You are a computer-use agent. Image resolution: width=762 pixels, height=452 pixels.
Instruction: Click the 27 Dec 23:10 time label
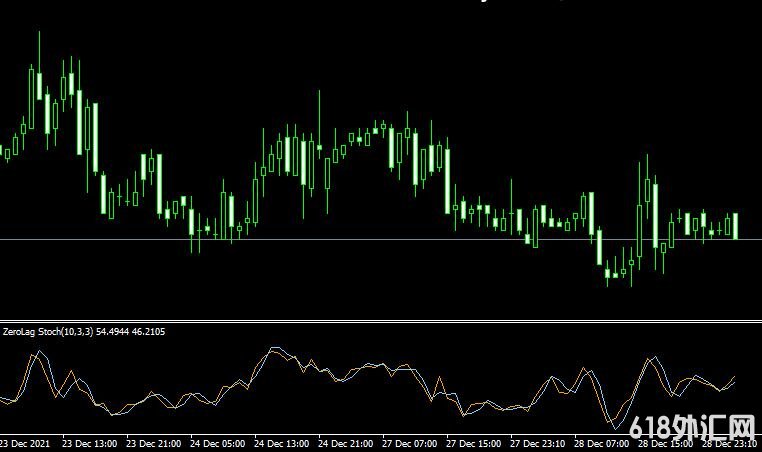coord(537,444)
